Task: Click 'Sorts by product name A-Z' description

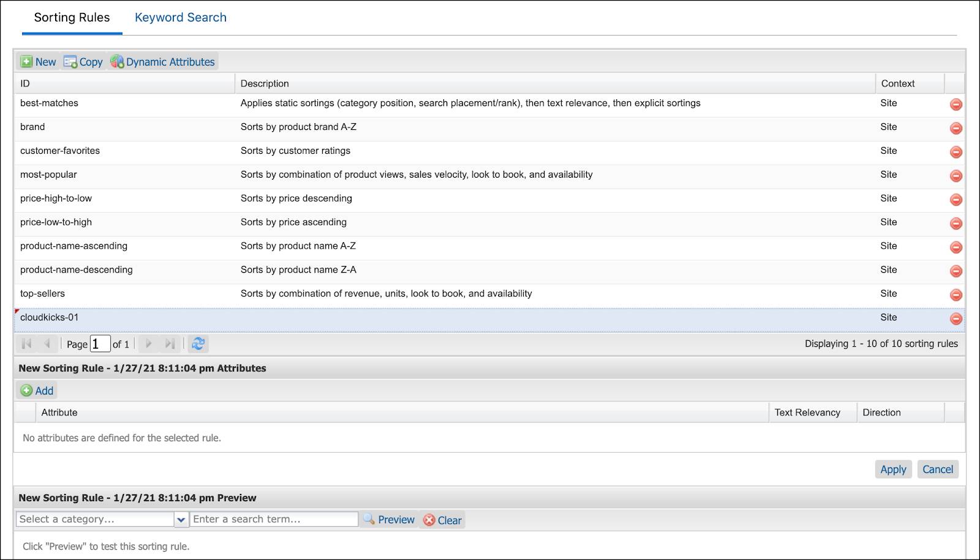Action: pyautogui.click(x=298, y=246)
